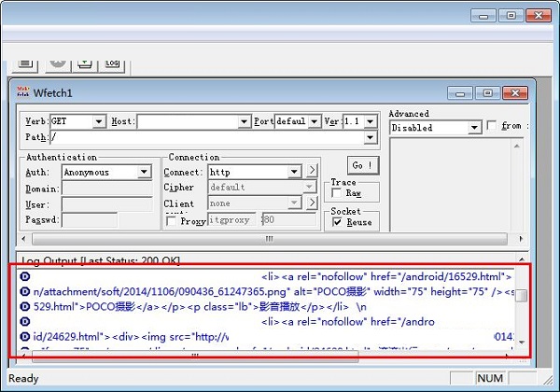This screenshot has width=560, height=392.
Task: Open the Verb dropdown showing GET
Action: (98, 122)
